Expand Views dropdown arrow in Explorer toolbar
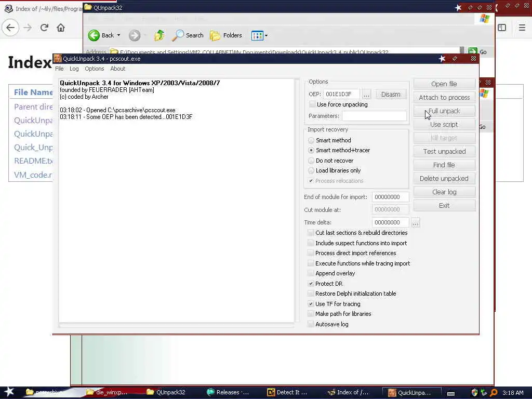This screenshot has height=399, width=532. pyautogui.click(x=267, y=35)
